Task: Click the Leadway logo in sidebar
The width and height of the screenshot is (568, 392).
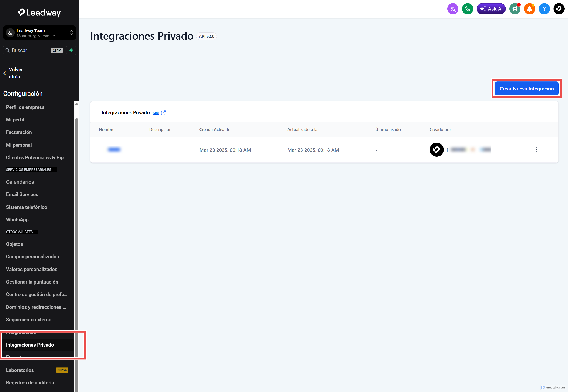Action: (x=39, y=12)
